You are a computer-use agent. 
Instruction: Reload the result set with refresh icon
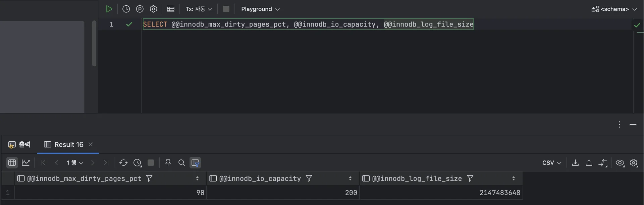123,163
